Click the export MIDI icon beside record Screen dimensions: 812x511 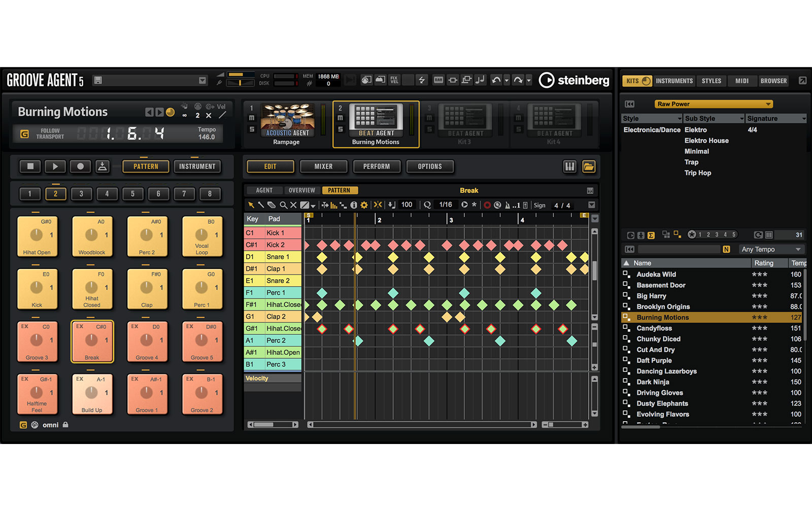coord(103,166)
